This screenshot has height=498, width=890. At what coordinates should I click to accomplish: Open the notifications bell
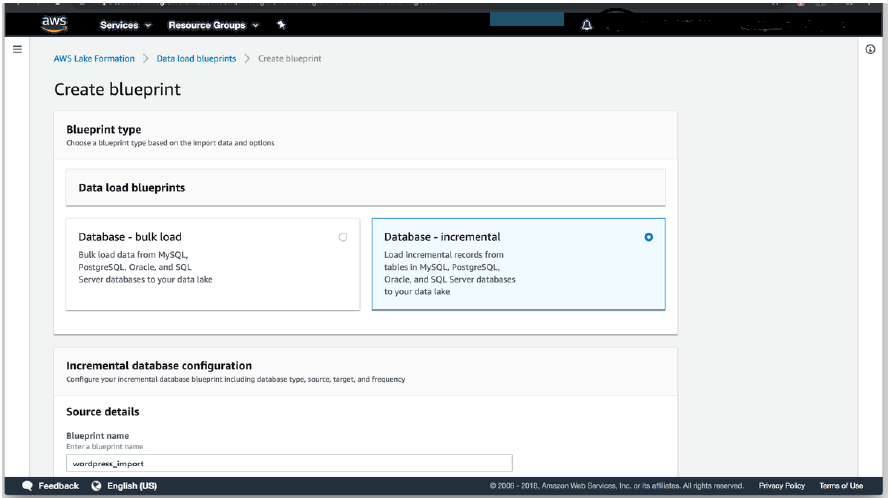[587, 25]
